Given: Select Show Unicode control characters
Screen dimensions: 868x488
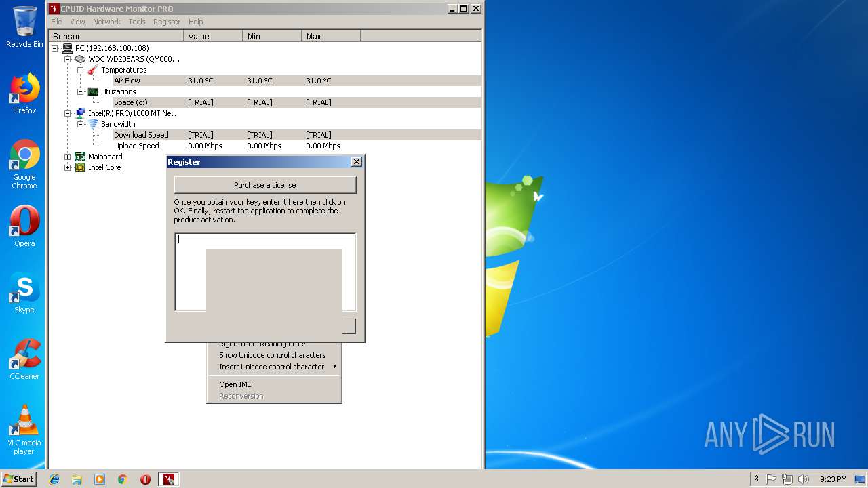Looking at the screenshot, I should 274,355.
